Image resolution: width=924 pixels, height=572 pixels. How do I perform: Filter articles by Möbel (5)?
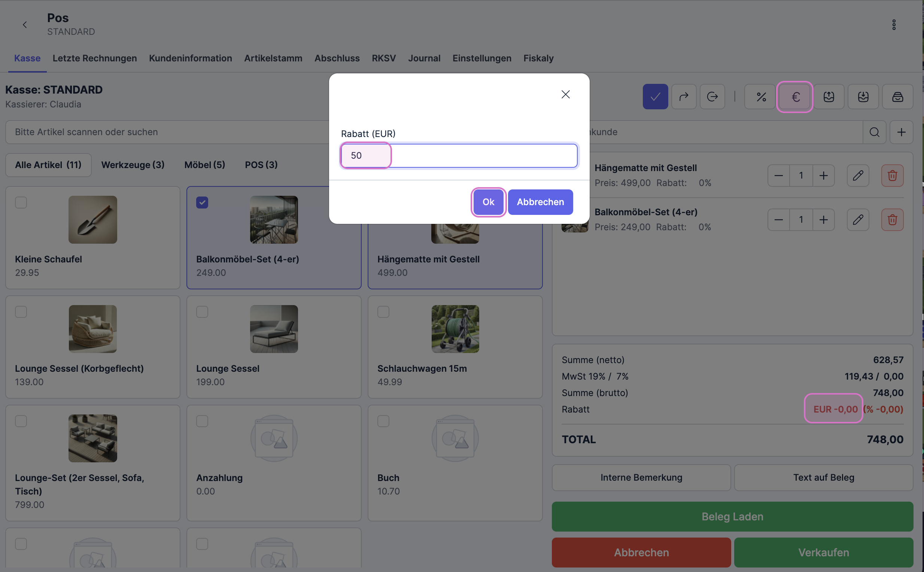click(204, 165)
